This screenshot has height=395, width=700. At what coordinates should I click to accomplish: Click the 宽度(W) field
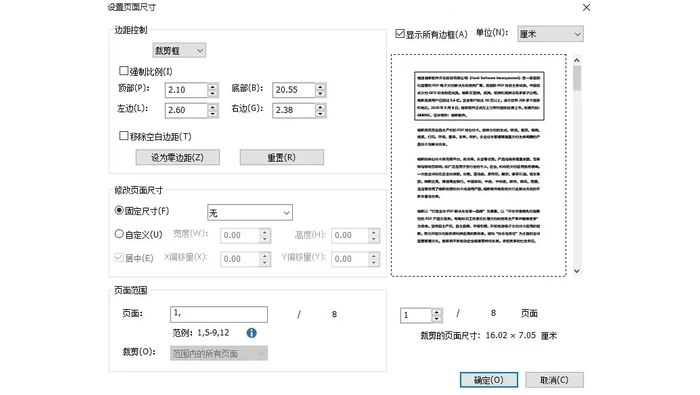tap(240, 235)
